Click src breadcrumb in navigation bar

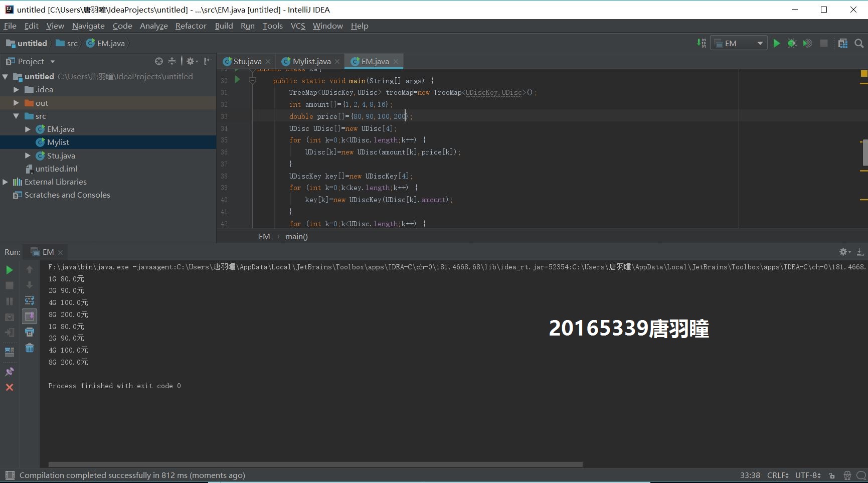(67, 44)
